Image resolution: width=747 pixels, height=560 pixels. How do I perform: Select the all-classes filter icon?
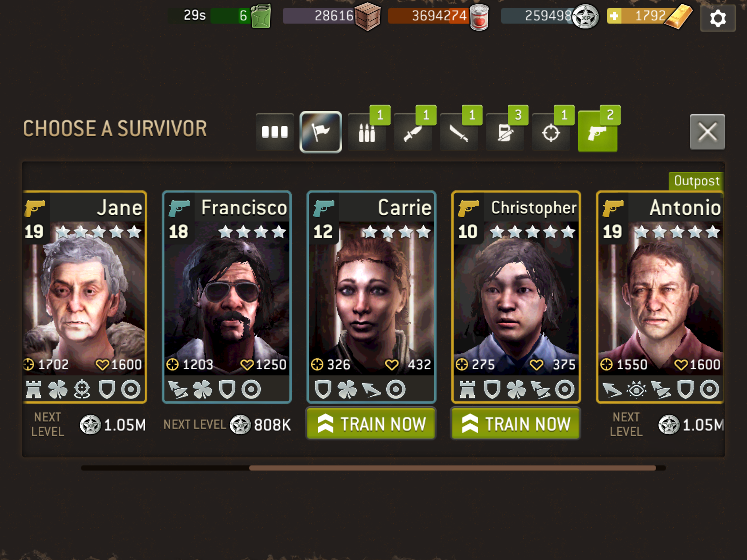[275, 132]
